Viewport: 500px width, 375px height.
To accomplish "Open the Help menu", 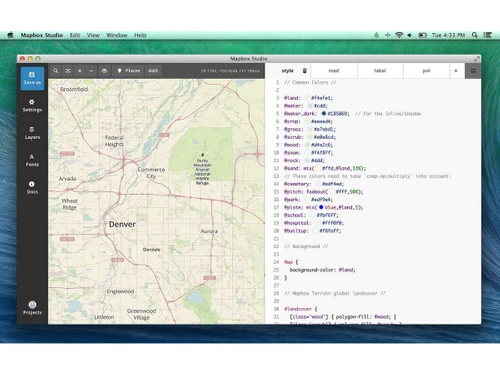I will tap(140, 35).
